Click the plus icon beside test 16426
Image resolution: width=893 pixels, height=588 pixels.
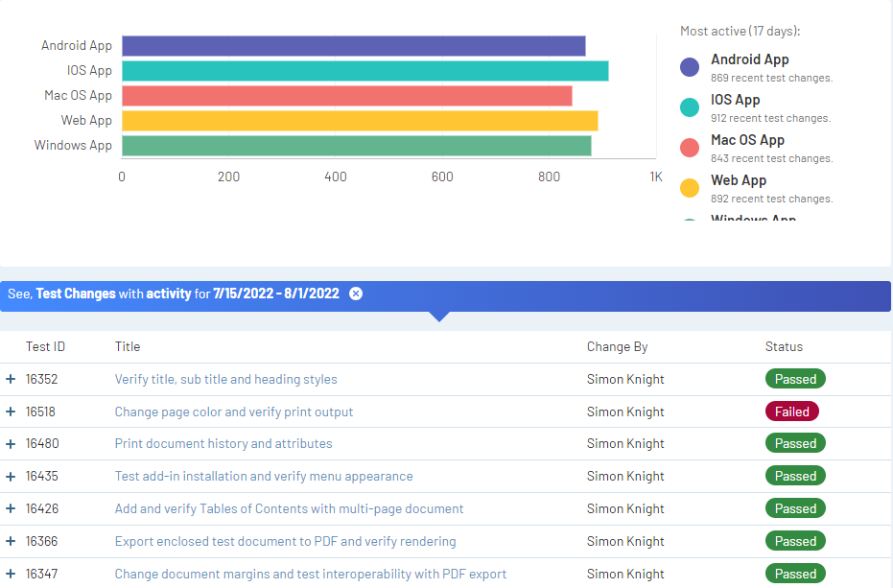11,509
